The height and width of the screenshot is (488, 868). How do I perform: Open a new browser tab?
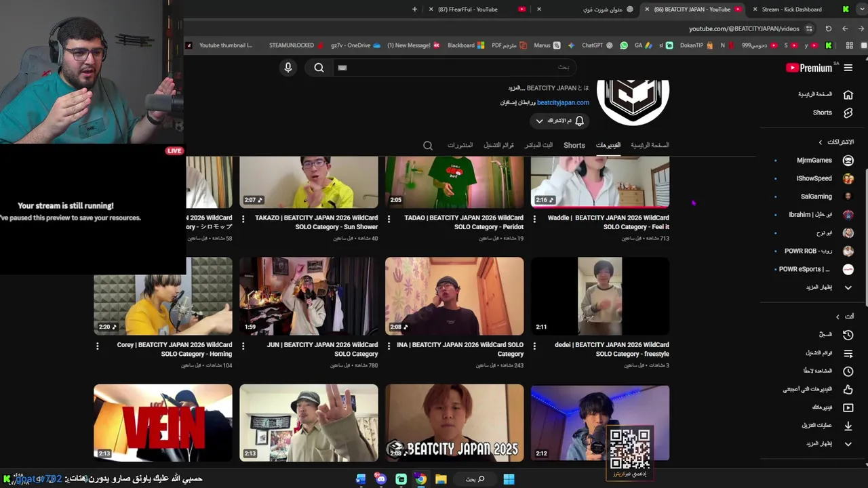point(414,9)
